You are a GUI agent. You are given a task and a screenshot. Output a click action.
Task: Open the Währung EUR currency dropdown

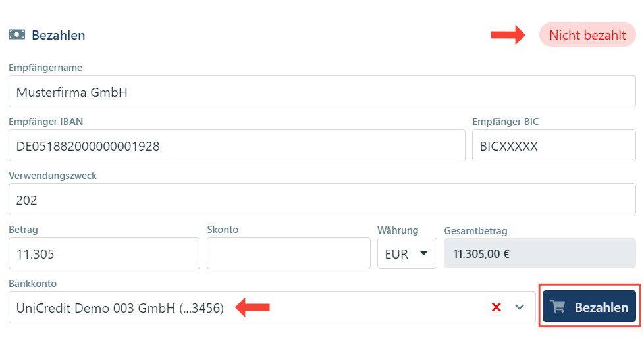(x=407, y=253)
